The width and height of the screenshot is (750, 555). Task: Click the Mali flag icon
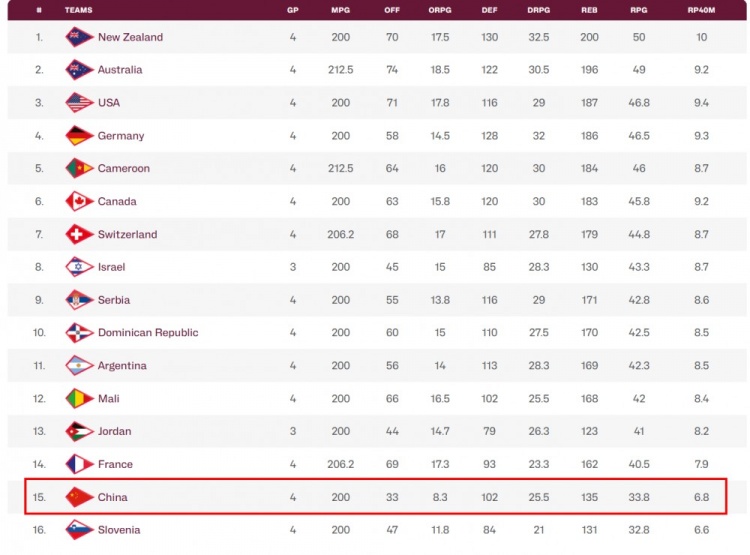coord(79,398)
